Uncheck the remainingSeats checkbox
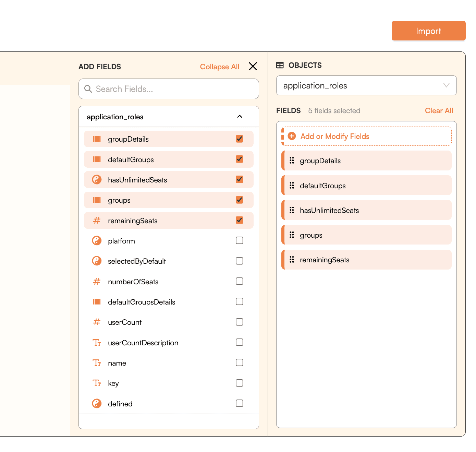 [240, 220]
